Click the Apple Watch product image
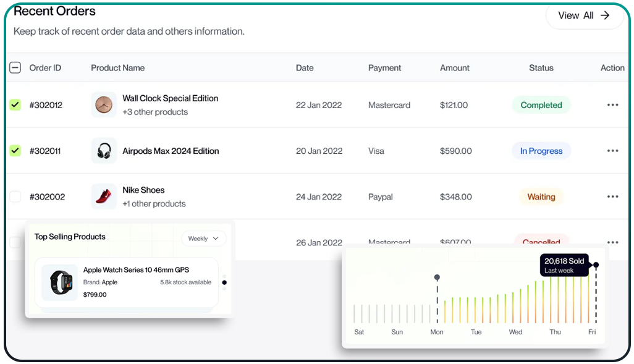This screenshot has width=634, height=364. pos(61,282)
